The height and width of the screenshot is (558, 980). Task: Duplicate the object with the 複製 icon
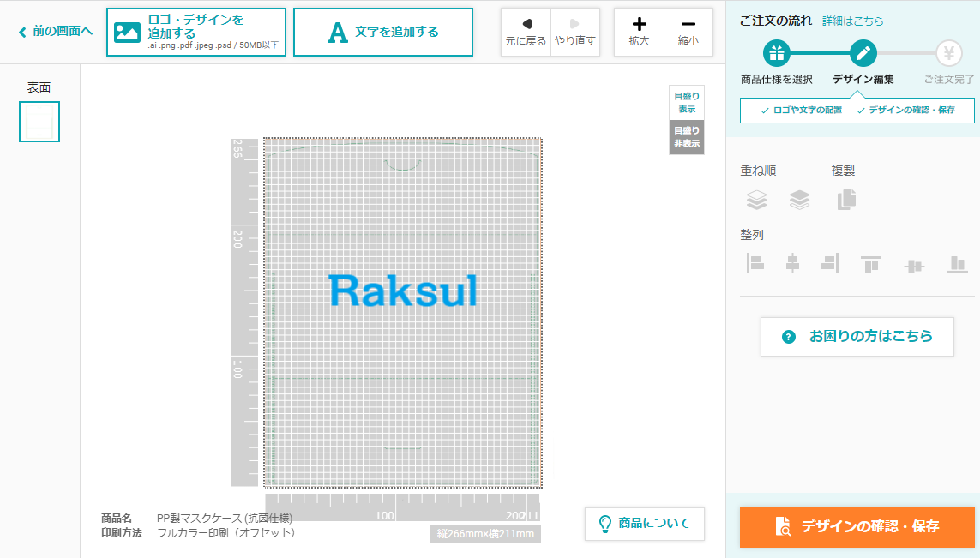click(x=846, y=200)
